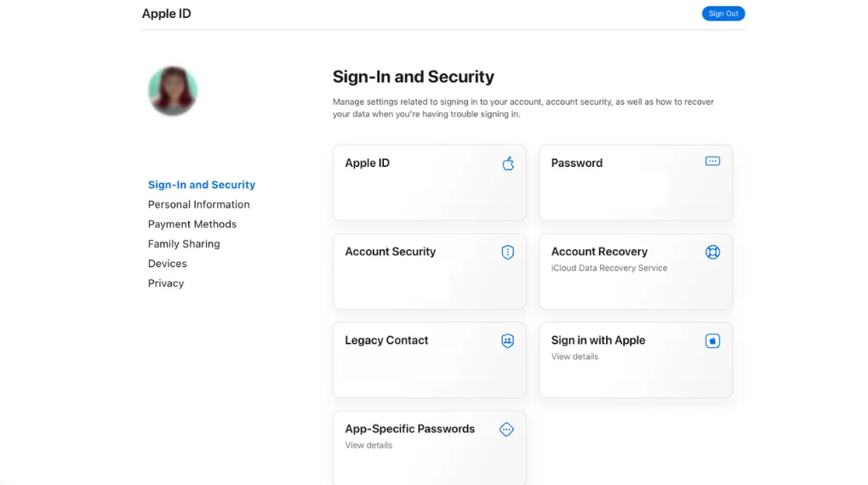Click the password dots icon in Password card
The width and height of the screenshot is (868, 485).
[712, 161]
